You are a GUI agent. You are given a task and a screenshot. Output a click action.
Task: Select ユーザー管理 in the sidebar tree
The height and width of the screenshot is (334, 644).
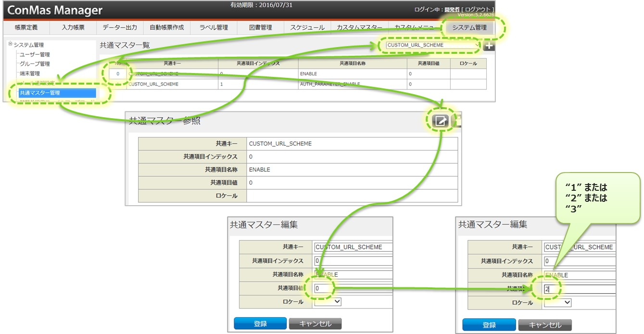(35, 54)
